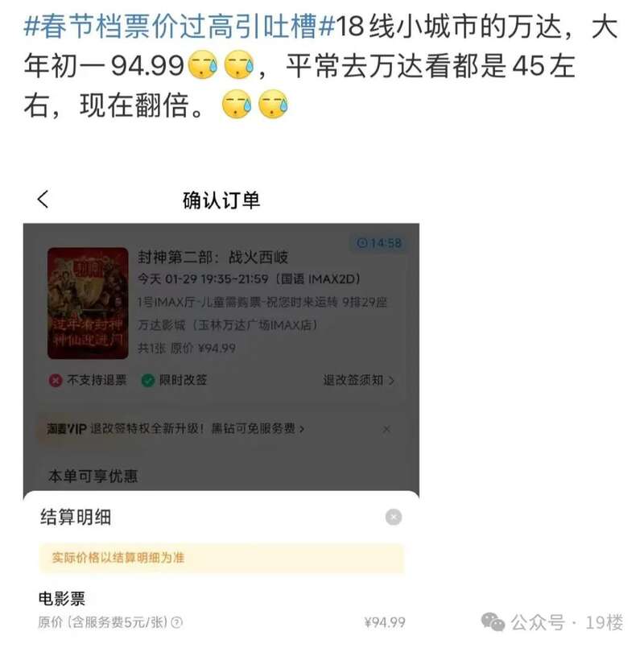
Task: Dismiss the 淘麦VIP banner with its X
Action: [386, 429]
